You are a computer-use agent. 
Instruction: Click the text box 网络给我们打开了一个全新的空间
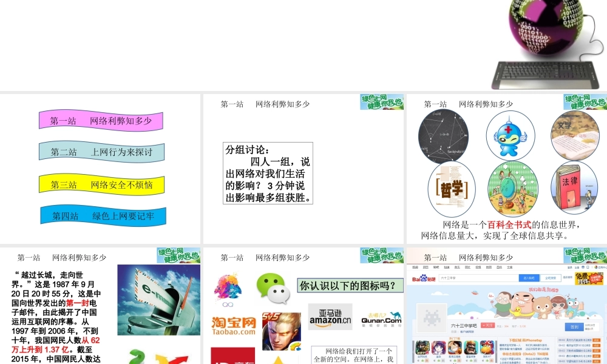pos(354,355)
